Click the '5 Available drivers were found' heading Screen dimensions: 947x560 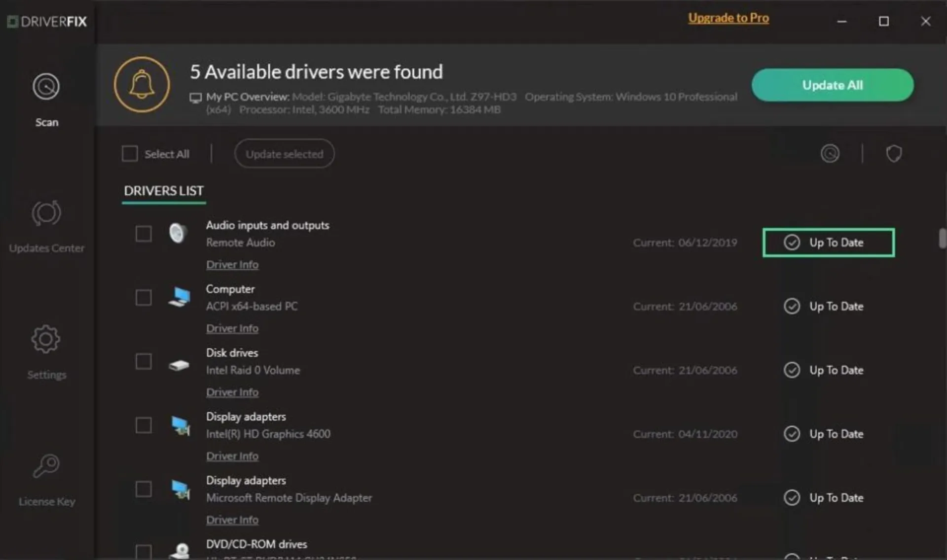coord(317,72)
